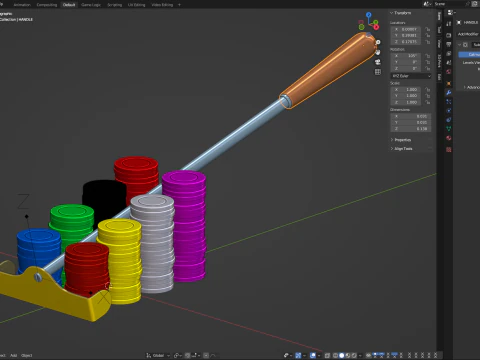Click the Dimensions Z value field
480x360 pixels.
click(x=411, y=129)
